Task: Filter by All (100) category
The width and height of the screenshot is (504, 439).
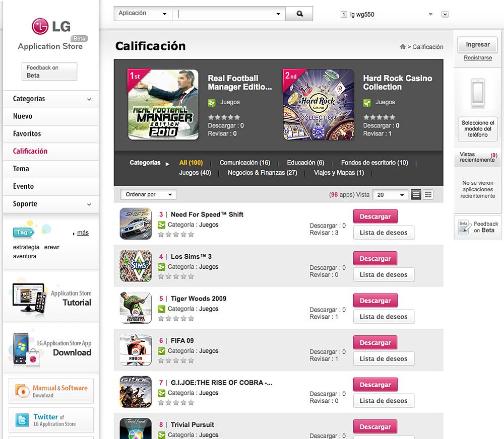Action: coord(191,163)
